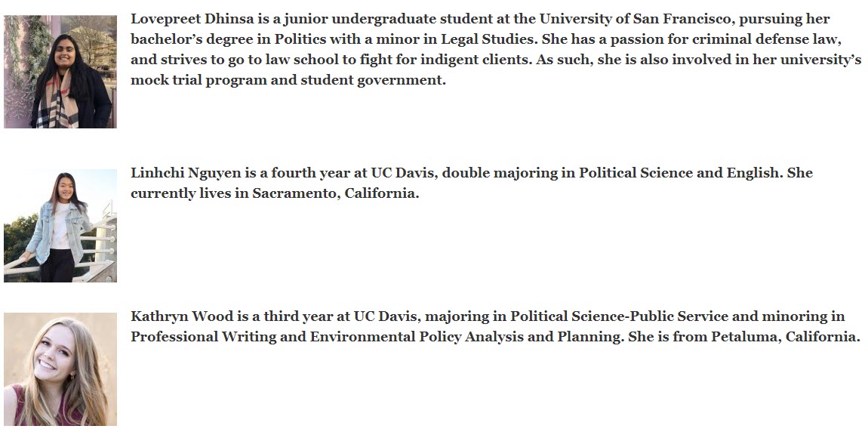868x432 pixels.
Task: Click Linhchi Nguyen's profile photo
Action: point(60,226)
